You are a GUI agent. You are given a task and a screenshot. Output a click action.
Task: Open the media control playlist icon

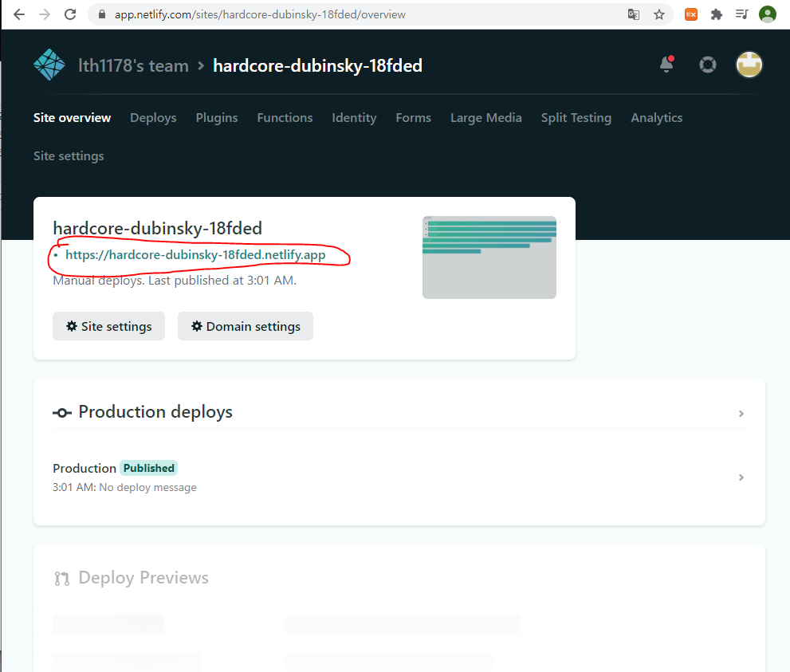point(741,14)
